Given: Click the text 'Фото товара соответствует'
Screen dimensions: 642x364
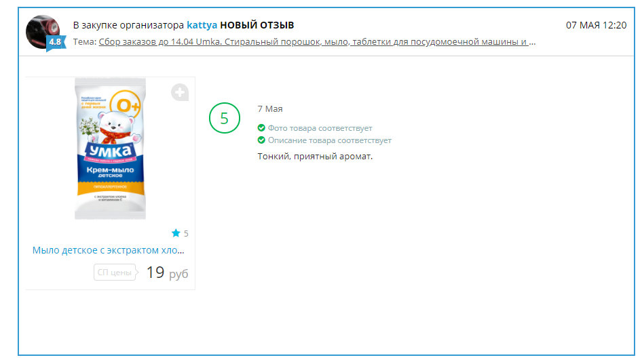Looking at the screenshot, I should (x=320, y=128).
